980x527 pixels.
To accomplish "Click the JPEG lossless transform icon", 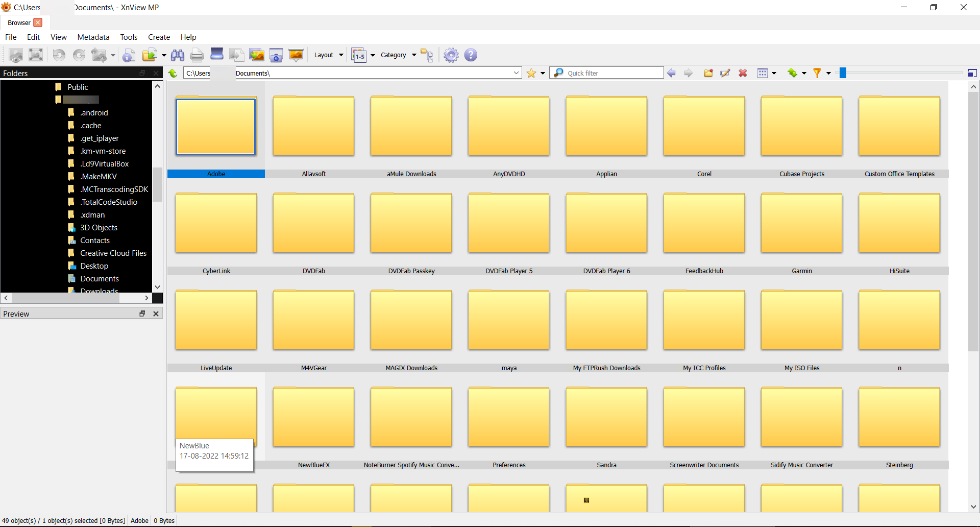I will (99, 55).
